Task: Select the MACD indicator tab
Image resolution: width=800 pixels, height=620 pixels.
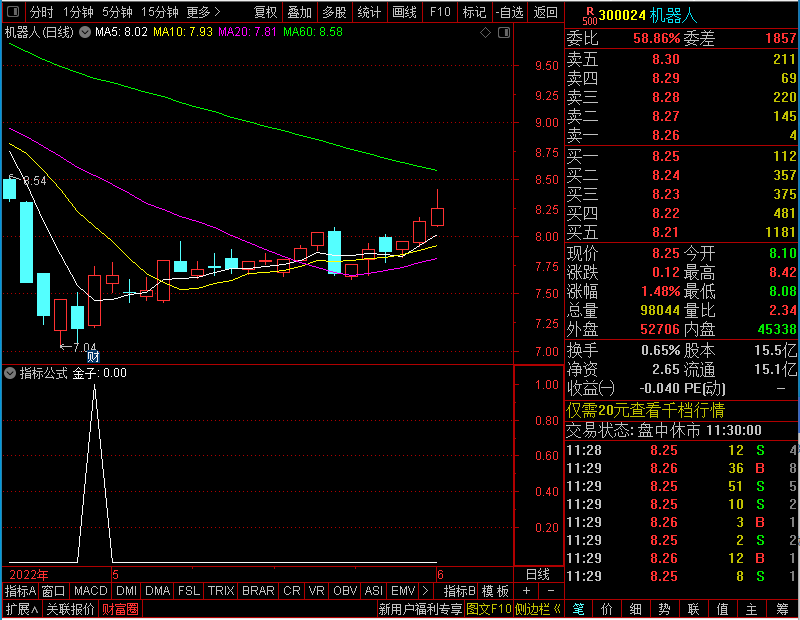Action: click(x=90, y=591)
